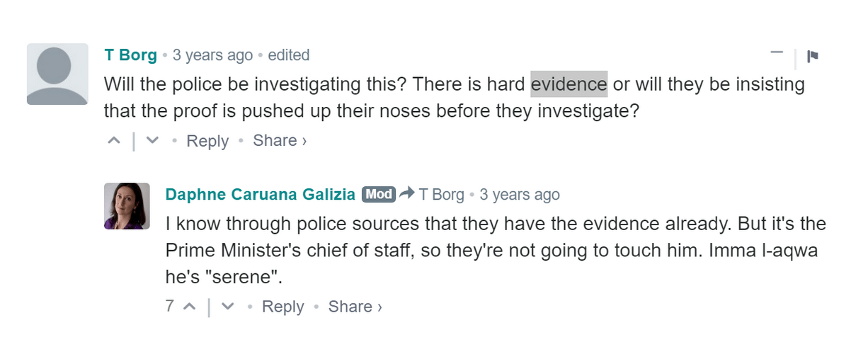
Task: Flag T Borg's comment as inappropriate
Action: (813, 56)
